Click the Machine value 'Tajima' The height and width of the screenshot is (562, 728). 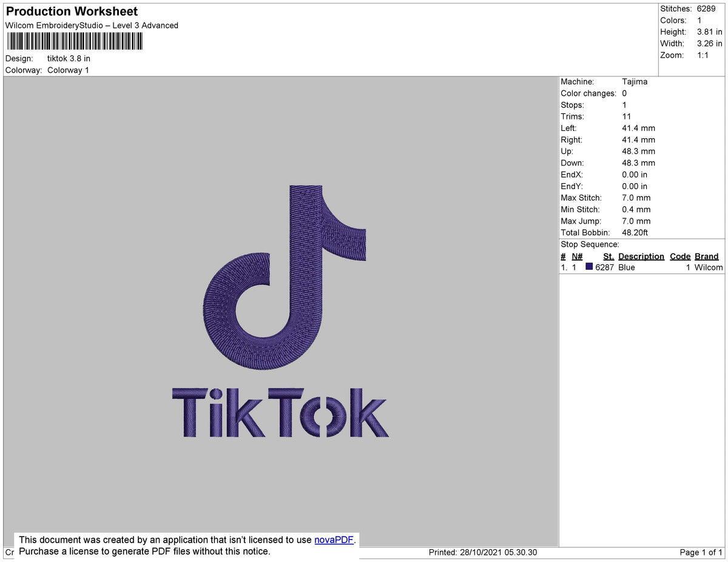(635, 82)
